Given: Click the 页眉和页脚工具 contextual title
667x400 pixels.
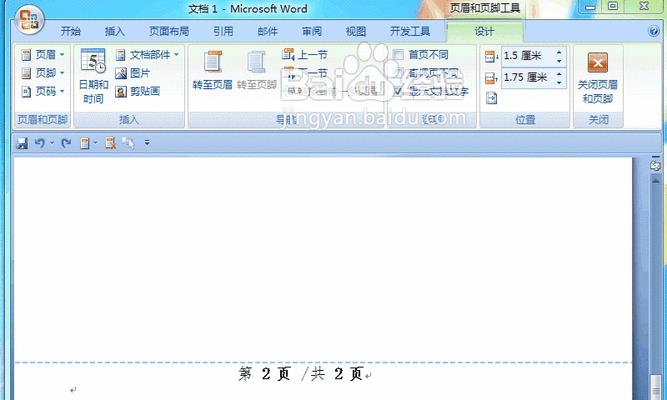Looking at the screenshot, I should [x=485, y=8].
